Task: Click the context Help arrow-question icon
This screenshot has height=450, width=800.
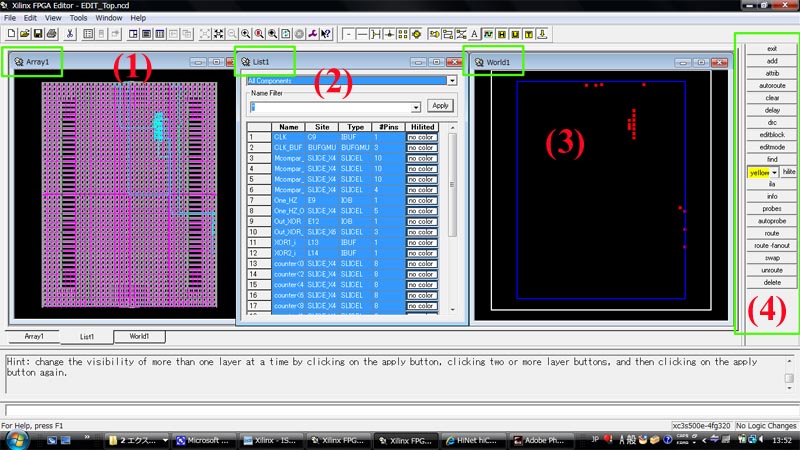Action: 326,34
